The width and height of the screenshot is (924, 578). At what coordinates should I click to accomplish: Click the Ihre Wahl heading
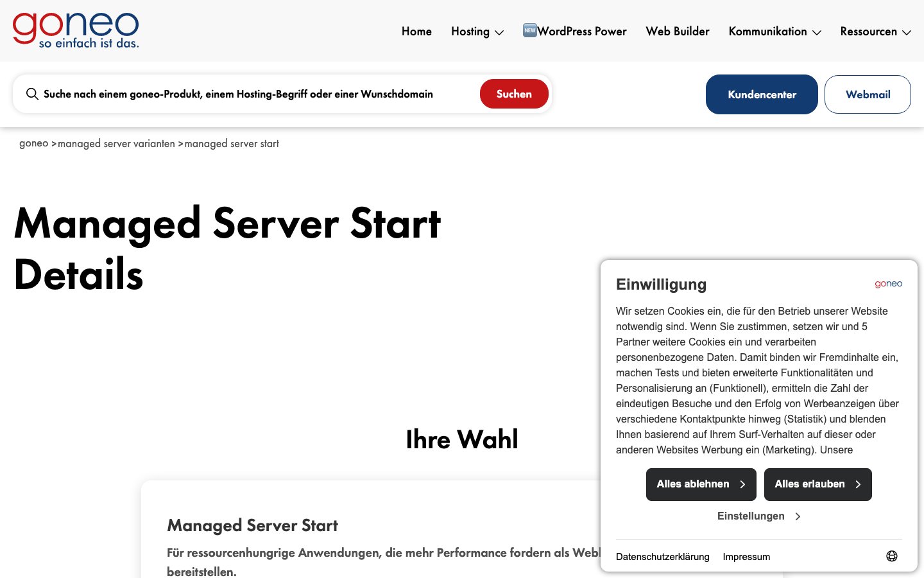point(462,439)
